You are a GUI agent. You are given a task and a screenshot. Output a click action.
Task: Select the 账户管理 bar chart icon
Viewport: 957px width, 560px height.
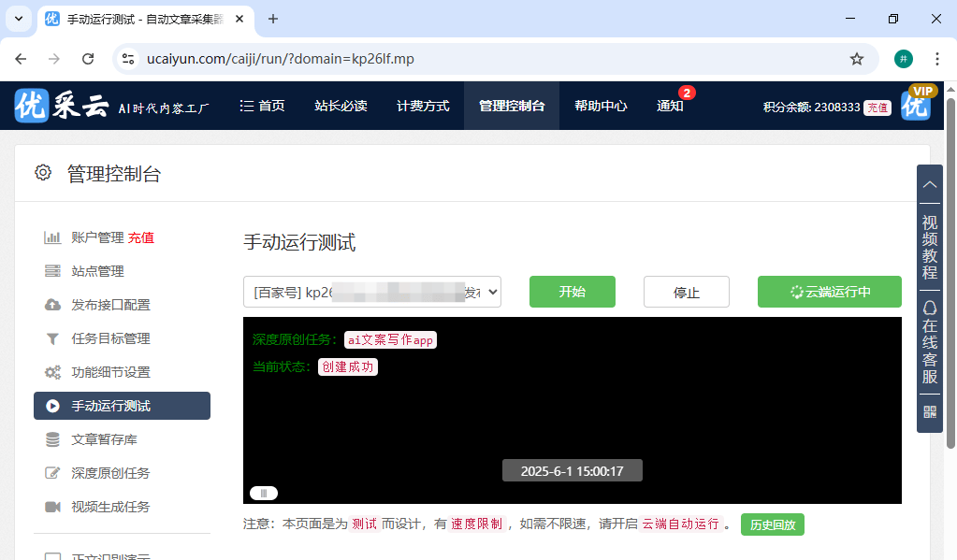coord(53,237)
